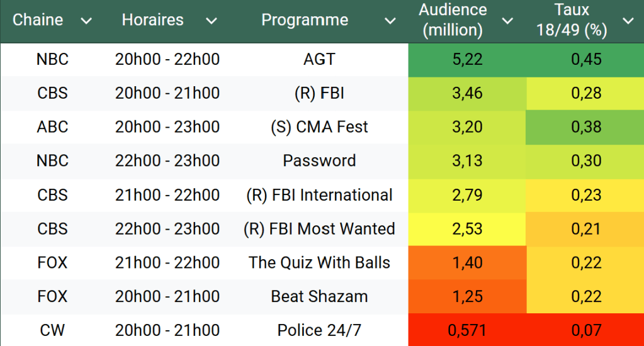Viewport: 644px width, 346px height.
Task: Click the Beat Shazam programme cell
Action: pos(319,296)
